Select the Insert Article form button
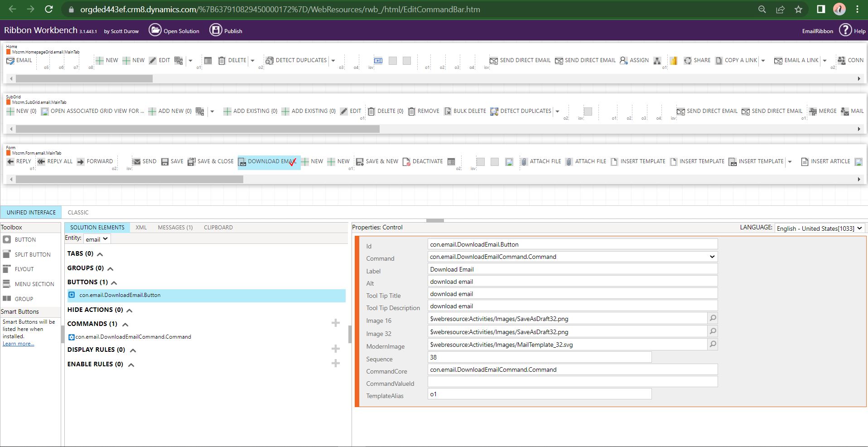Viewport: 868px width, 447px height. (x=825, y=161)
